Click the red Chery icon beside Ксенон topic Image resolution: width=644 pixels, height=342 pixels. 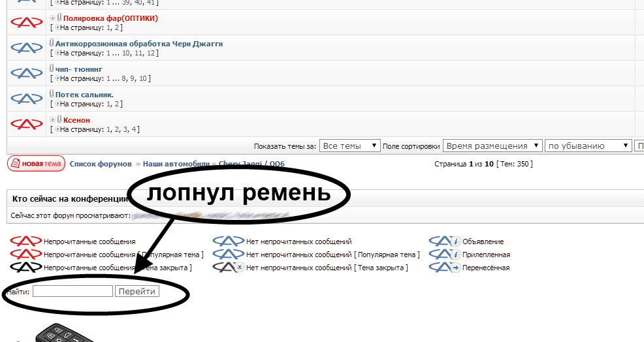pos(27,124)
